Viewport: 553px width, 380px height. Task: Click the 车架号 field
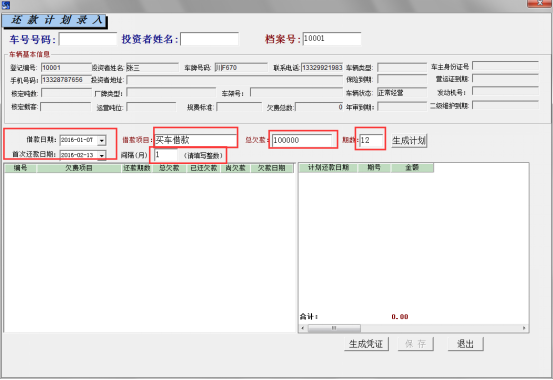(296, 93)
